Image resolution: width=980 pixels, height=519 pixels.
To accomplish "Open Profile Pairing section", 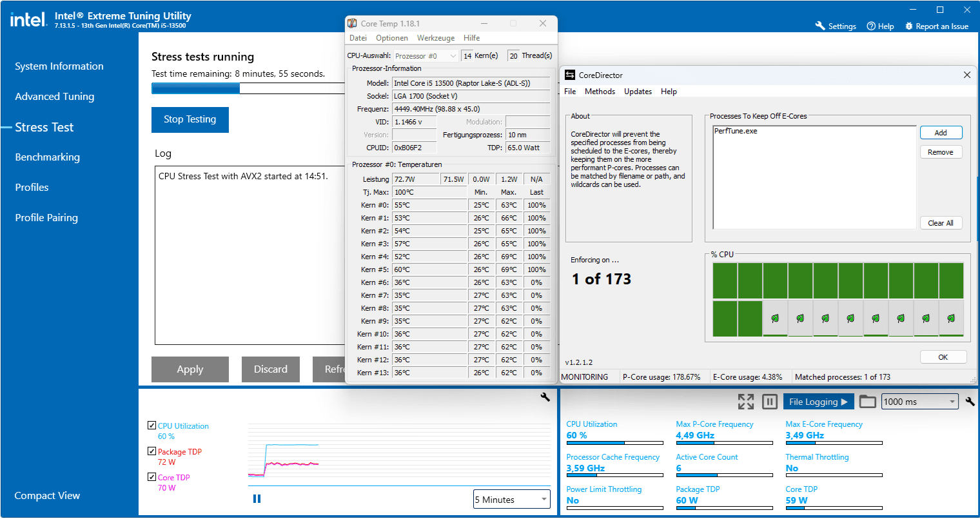I will pyautogui.click(x=46, y=218).
